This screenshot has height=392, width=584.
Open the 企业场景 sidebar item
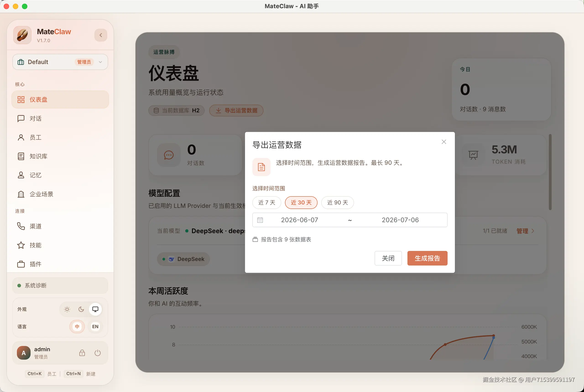60,194
